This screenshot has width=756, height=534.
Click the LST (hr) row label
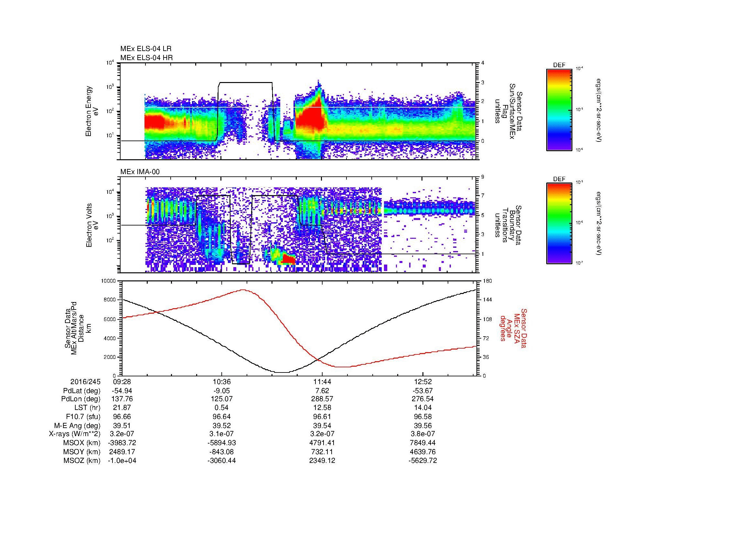(87, 408)
